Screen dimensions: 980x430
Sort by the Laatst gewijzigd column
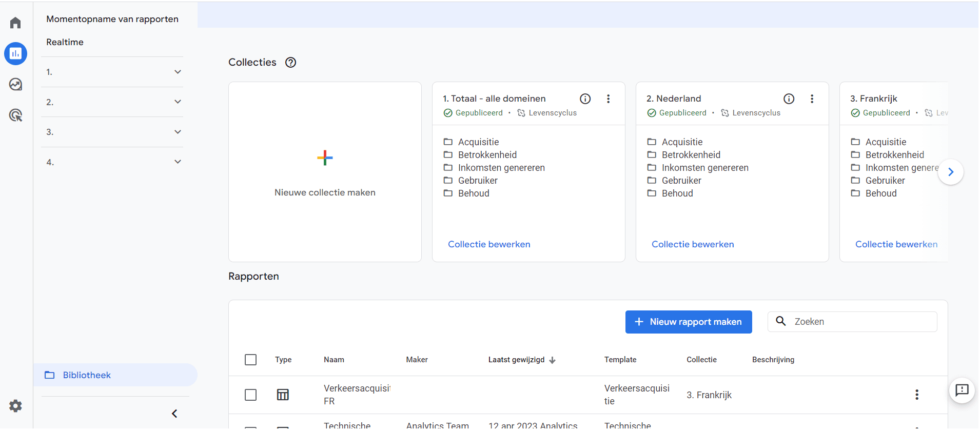tap(516, 360)
